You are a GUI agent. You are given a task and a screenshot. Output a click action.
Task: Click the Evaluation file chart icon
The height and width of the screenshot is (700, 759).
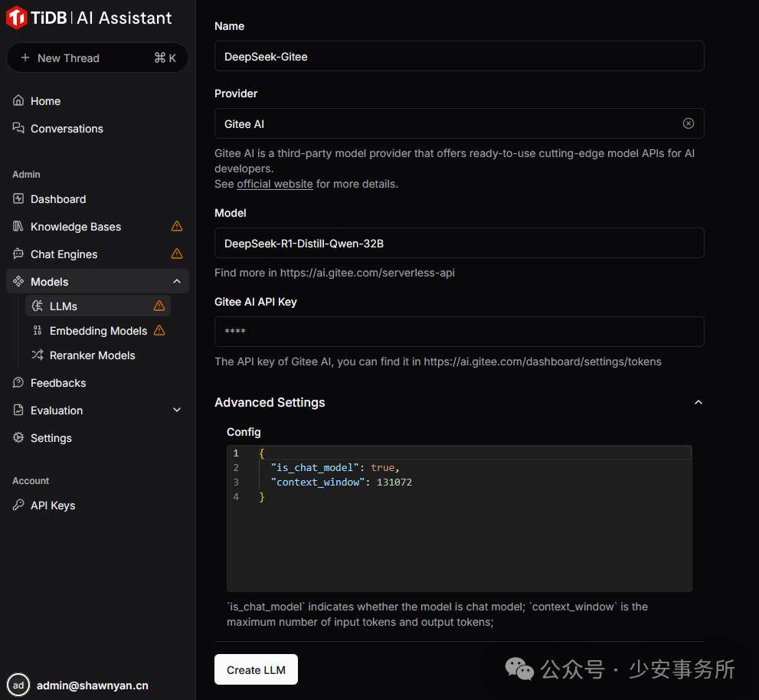[x=18, y=410]
